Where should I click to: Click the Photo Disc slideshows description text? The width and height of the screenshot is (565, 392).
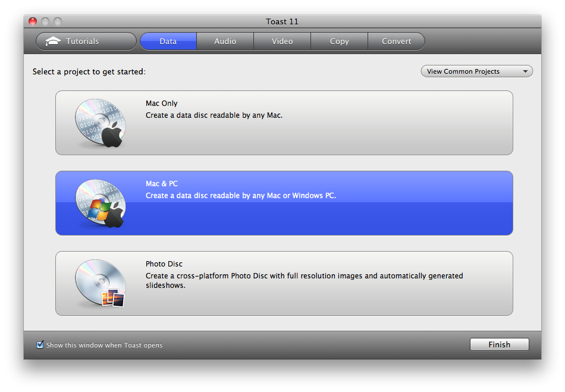click(304, 280)
